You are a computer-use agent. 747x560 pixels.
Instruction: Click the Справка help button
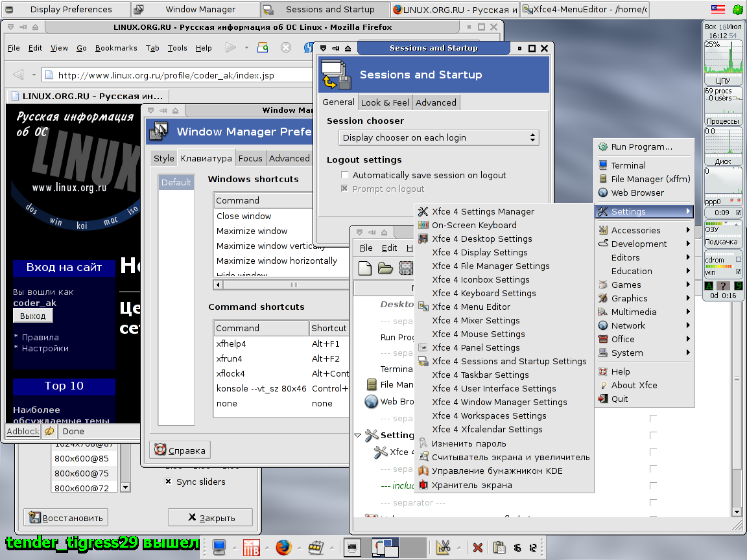click(180, 450)
